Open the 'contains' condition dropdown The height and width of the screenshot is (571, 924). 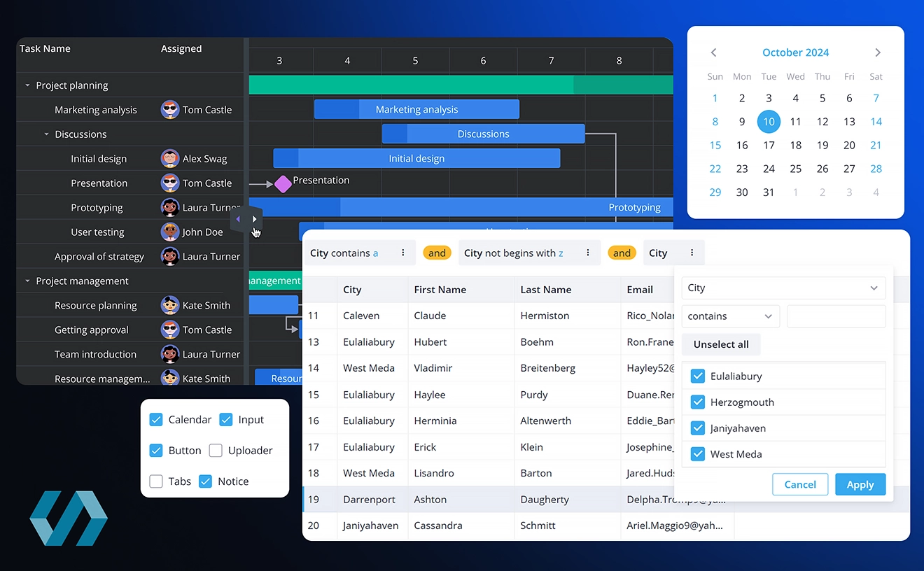coord(730,316)
